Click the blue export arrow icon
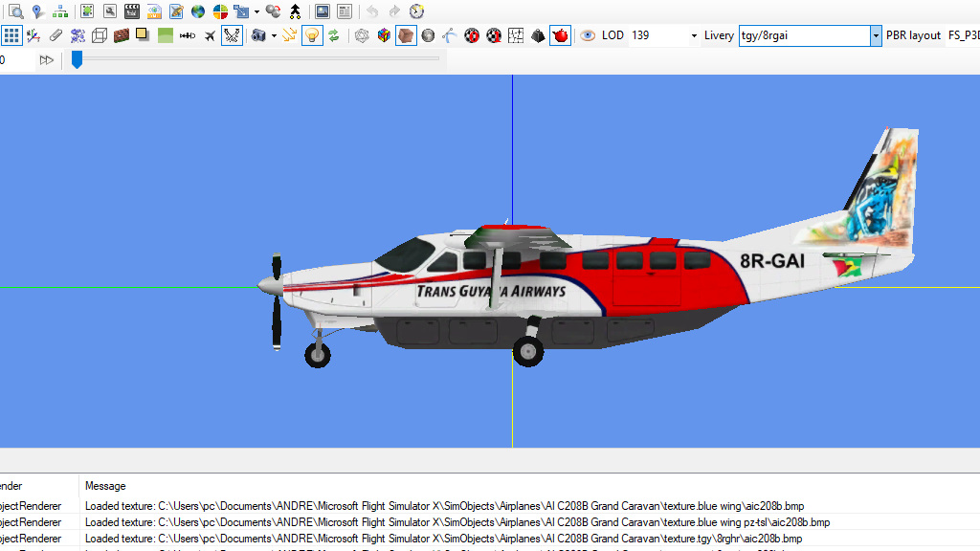The image size is (980, 551). tap(241, 11)
